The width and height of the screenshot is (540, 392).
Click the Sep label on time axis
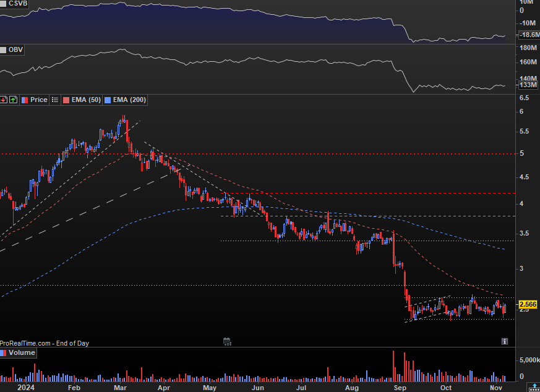(x=400, y=388)
